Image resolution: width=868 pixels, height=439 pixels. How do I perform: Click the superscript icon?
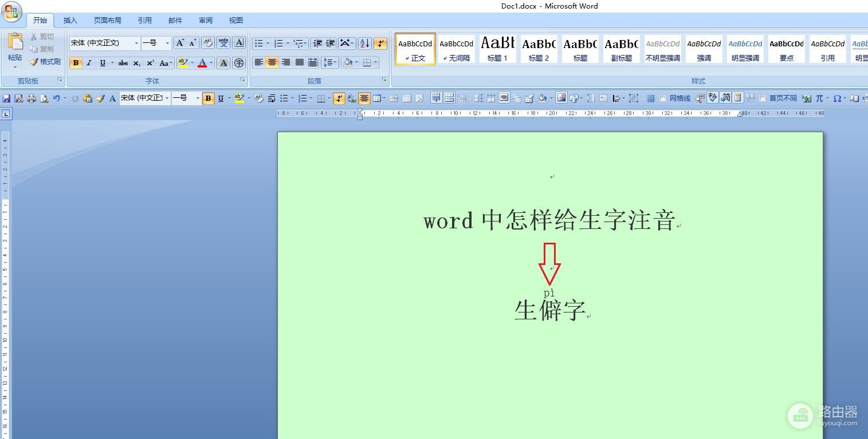click(150, 63)
